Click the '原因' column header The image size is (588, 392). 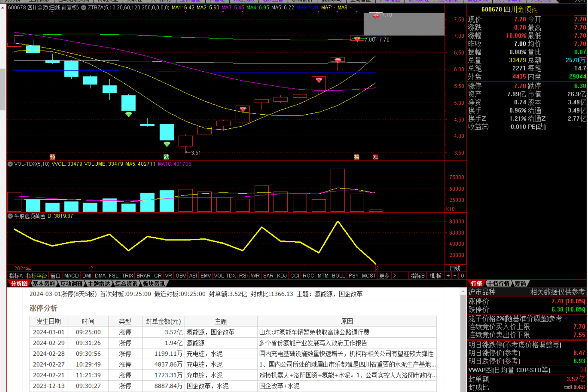pos(347,322)
